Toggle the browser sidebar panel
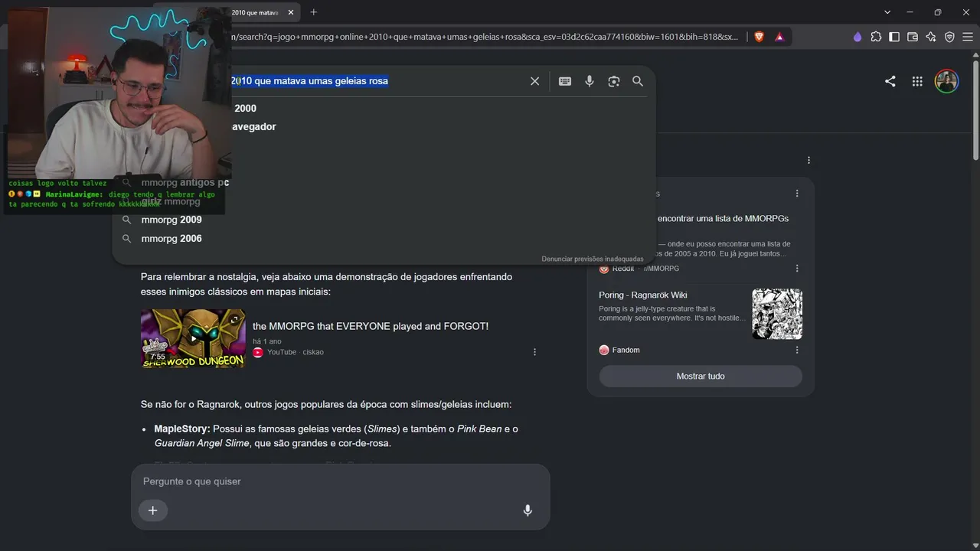Screen dimensions: 980x551 (x=894, y=37)
